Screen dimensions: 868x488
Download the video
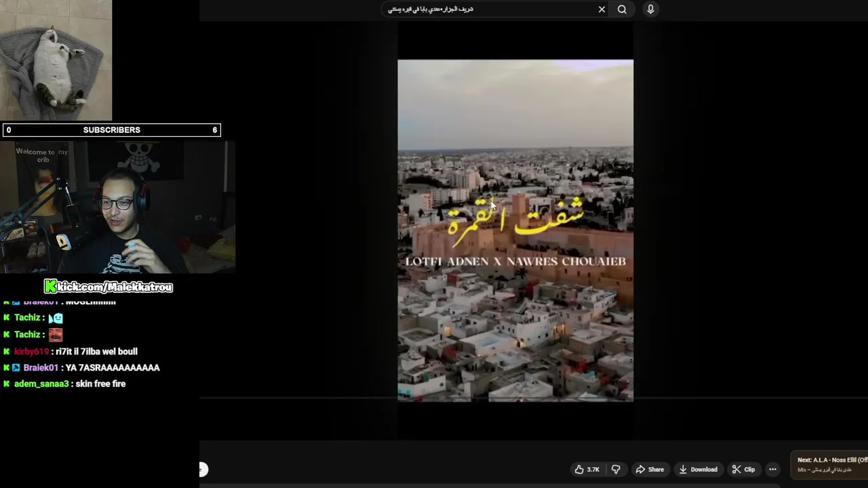pos(698,469)
